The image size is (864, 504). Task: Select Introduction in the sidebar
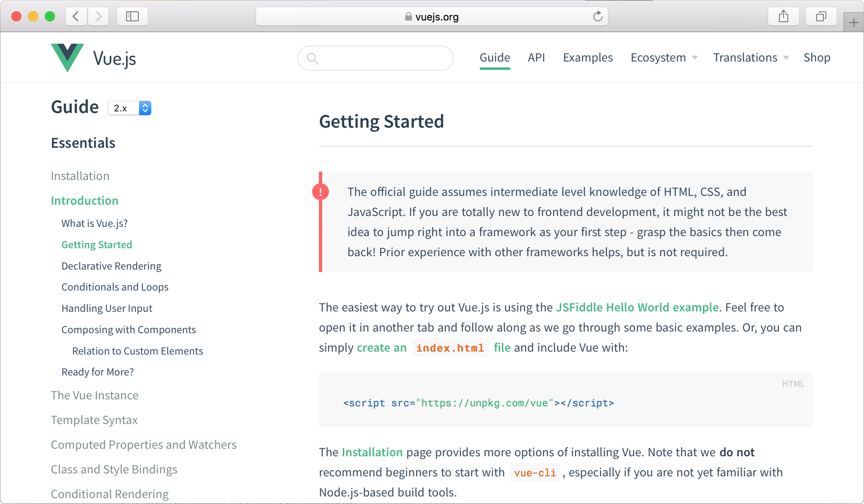pos(85,201)
